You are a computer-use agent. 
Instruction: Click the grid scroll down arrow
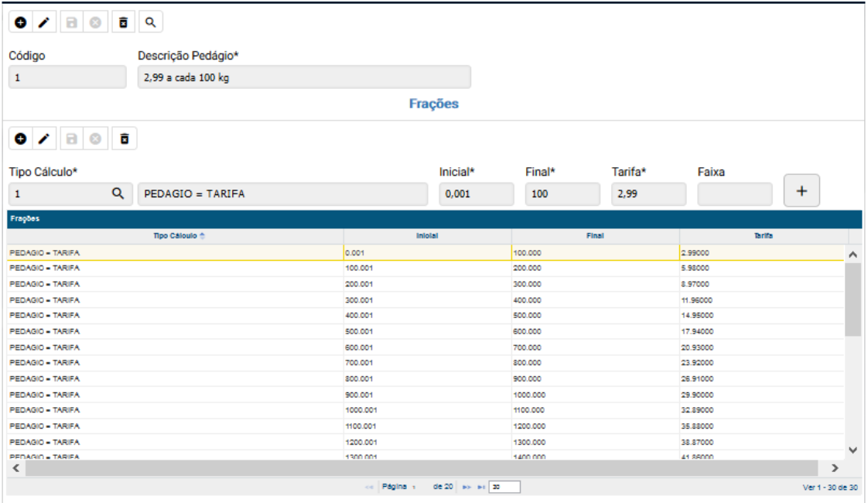(x=853, y=450)
